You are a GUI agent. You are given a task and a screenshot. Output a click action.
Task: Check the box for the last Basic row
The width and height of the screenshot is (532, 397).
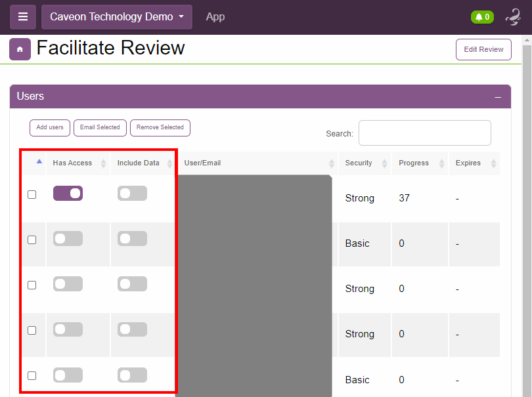[32, 375]
